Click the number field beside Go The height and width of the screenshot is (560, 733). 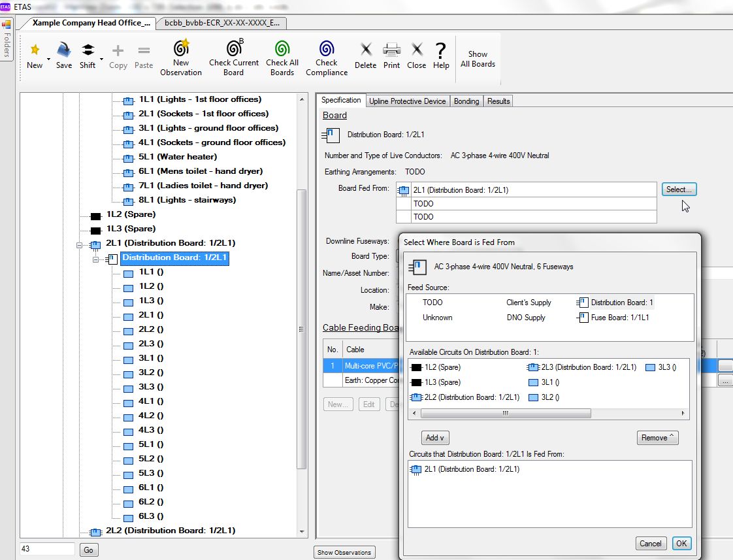[x=47, y=549]
